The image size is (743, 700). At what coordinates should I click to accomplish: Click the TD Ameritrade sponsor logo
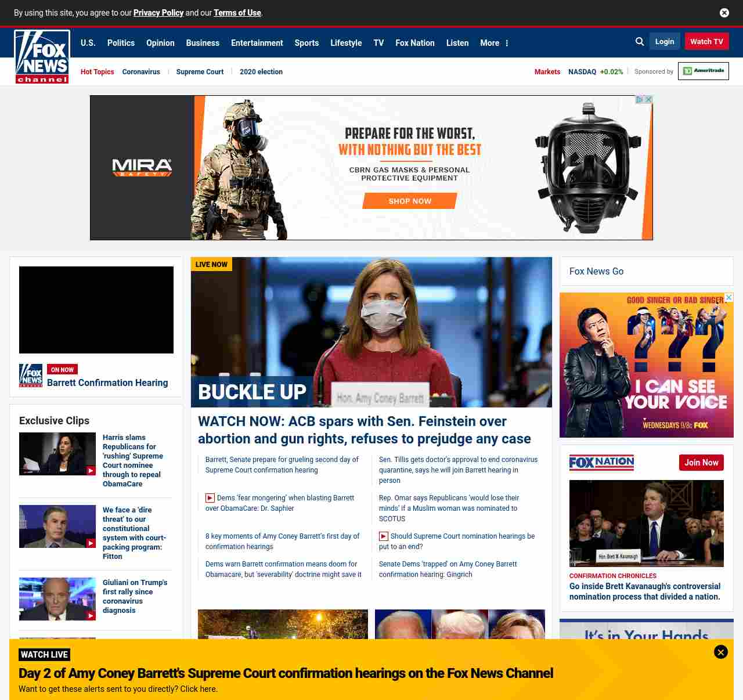(703, 71)
